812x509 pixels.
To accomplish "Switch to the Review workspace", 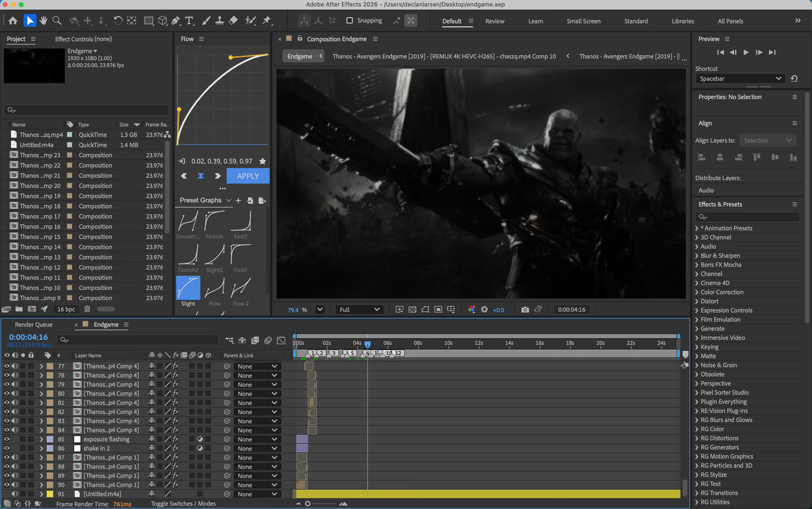I will [x=495, y=21].
